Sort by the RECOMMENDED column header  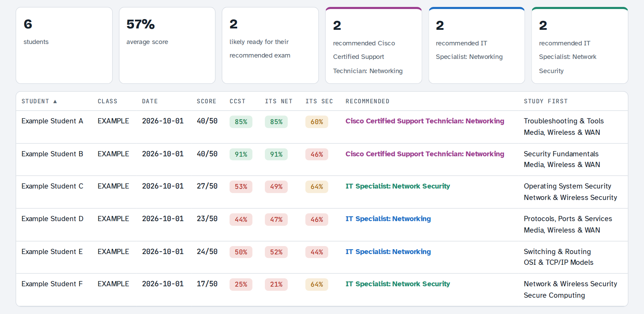coord(367,101)
